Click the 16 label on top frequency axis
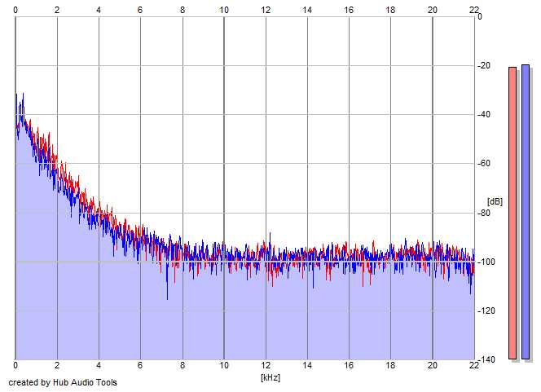The width and height of the screenshot is (541, 392). click(349, 10)
